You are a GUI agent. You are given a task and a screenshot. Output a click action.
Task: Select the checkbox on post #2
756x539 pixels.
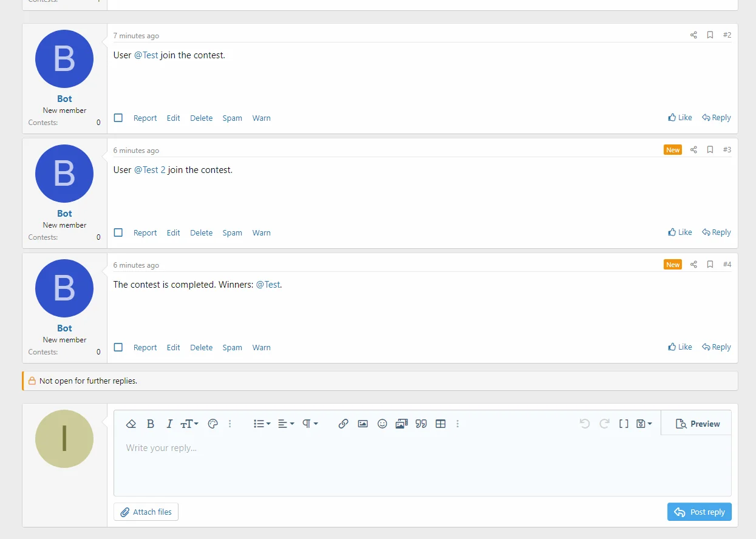[x=118, y=118]
